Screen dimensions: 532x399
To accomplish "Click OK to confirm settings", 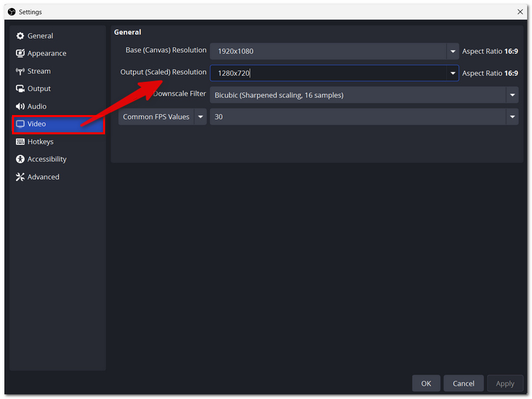I will tap(426, 384).
